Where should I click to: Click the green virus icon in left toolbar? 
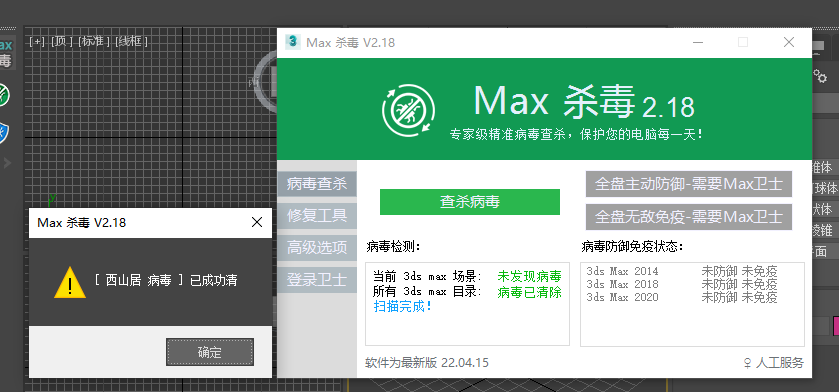click(4, 95)
